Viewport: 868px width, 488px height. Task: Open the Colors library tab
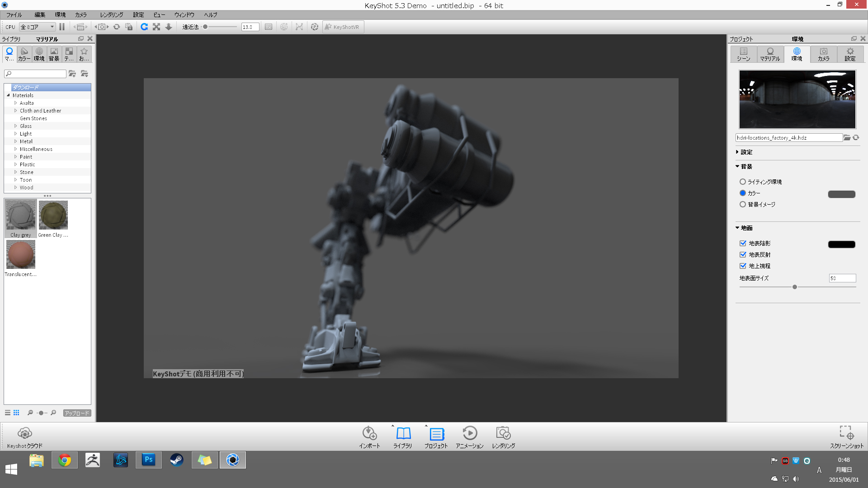[x=24, y=54]
